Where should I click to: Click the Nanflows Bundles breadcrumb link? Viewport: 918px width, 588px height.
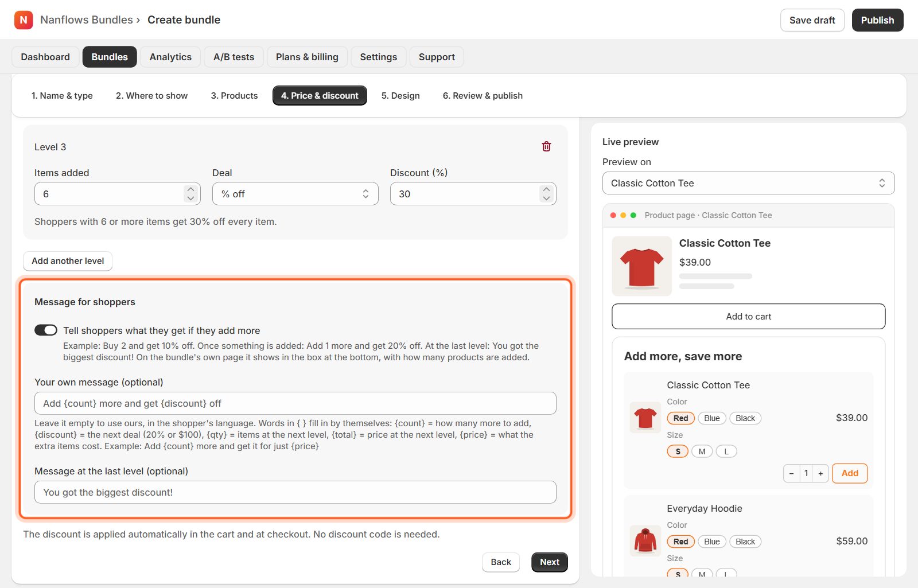87,20
